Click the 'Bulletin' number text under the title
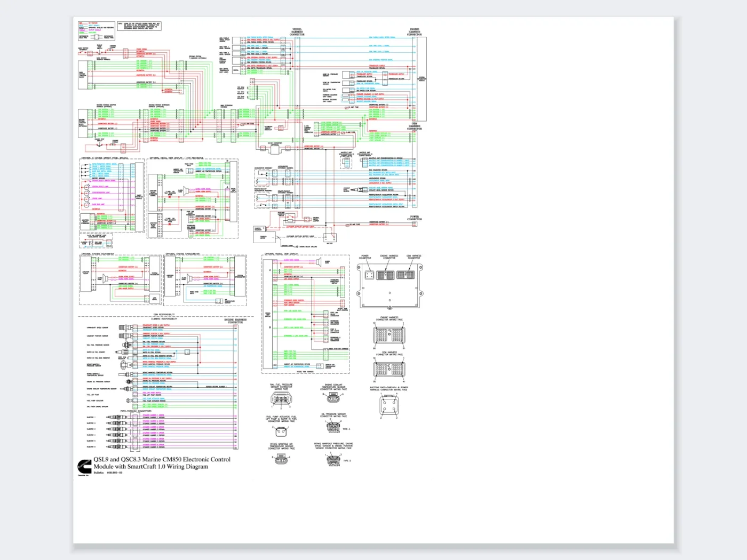This screenshot has height=560, width=747. click(x=108, y=473)
